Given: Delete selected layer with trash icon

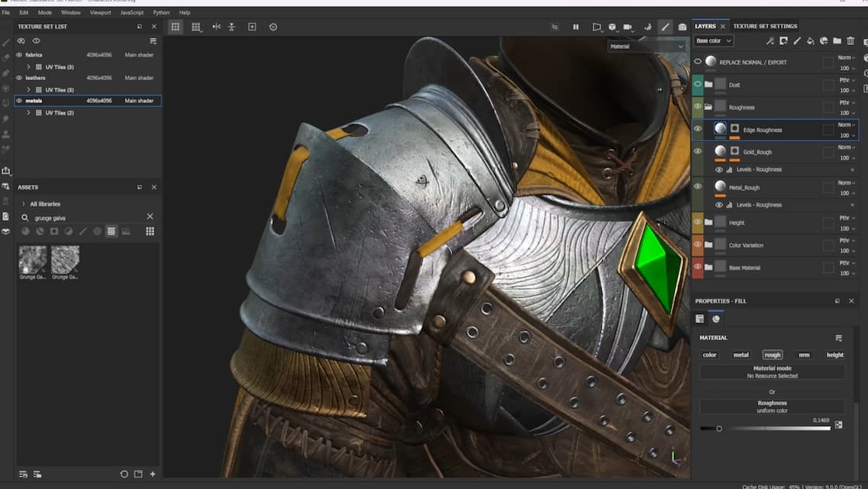Looking at the screenshot, I should 851,41.
